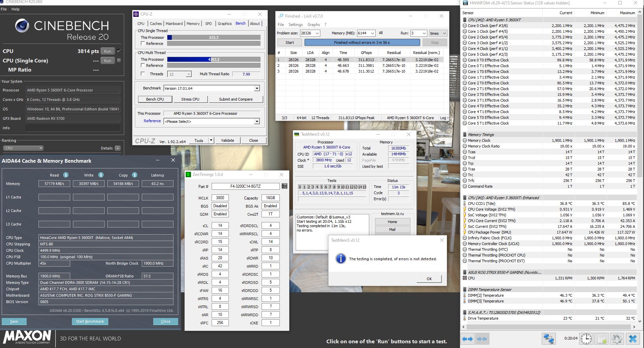644x348 pixels.
Task: Click the Home button in TestMem5
Action: (x=393, y=222)
